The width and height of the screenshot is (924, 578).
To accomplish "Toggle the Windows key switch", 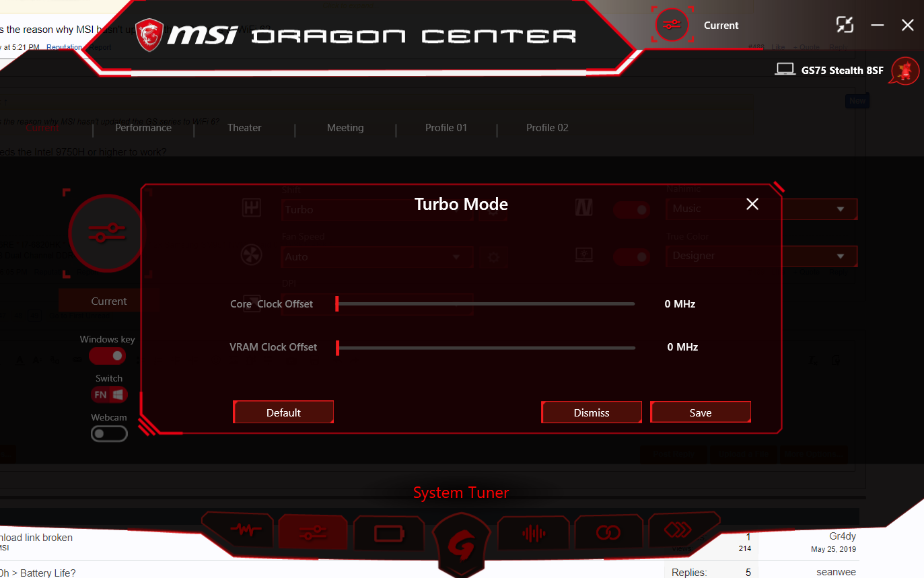I will [108, 355].
